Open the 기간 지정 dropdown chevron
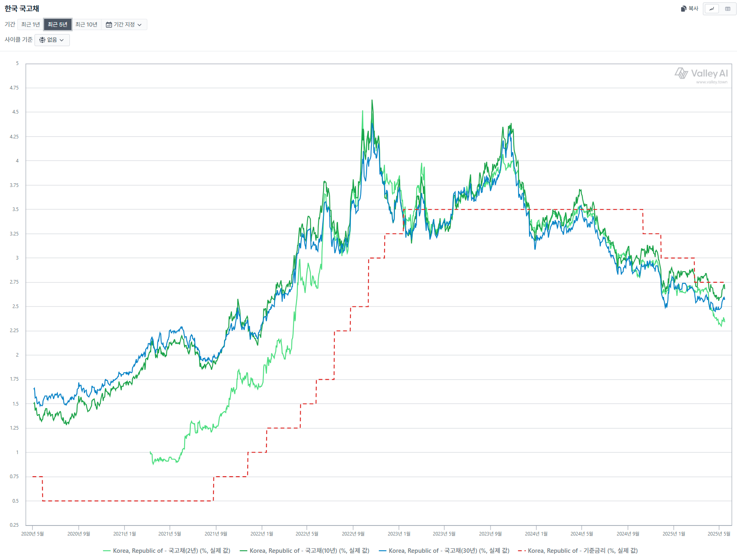This screenshot has height=560, width=737. coord(139,25)
